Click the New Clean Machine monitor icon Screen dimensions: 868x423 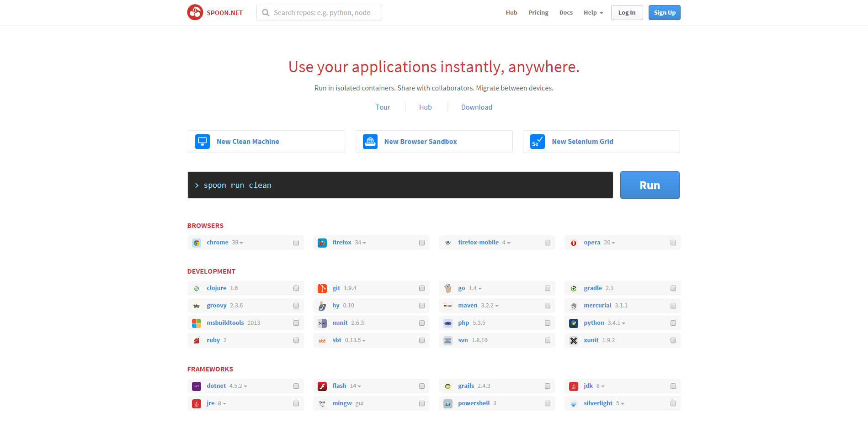[202, 142]
